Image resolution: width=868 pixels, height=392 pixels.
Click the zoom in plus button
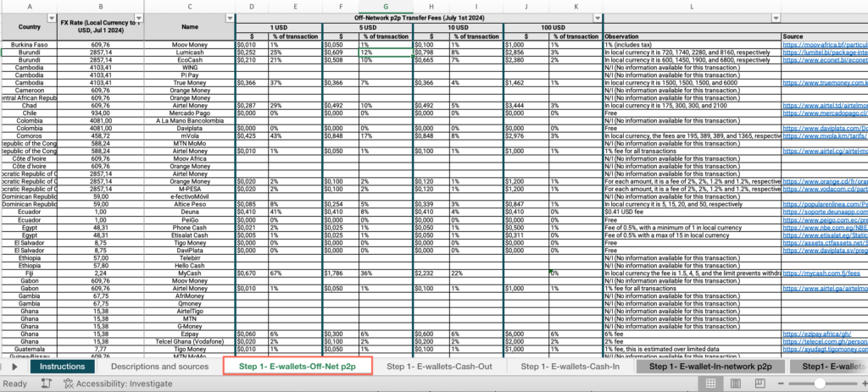[x=865, y=384]
